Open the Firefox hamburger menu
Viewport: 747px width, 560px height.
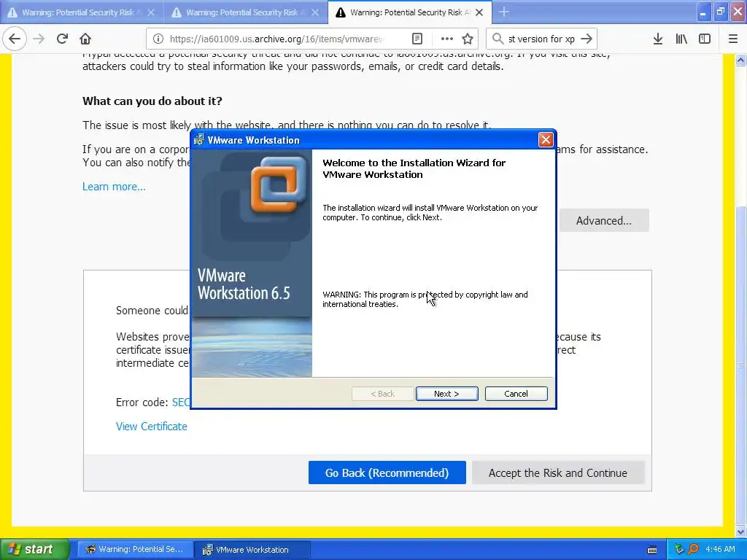[733, 39]
